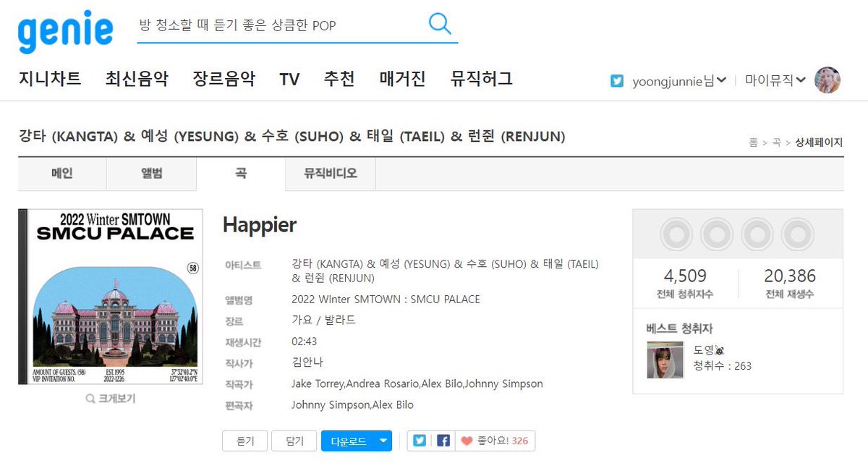Switch to the 앨범 tab
Screen dimensions: 868x471
(152, 174)
